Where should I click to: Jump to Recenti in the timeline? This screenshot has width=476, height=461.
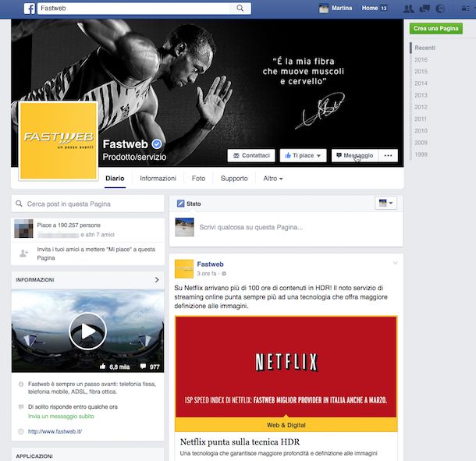[424, 48]
